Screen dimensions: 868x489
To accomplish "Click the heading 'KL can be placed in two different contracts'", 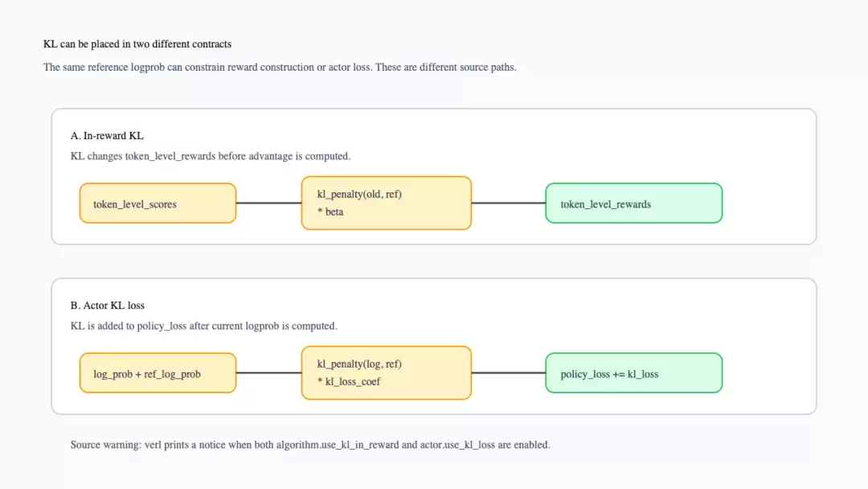I will click(x=137, y=43).
